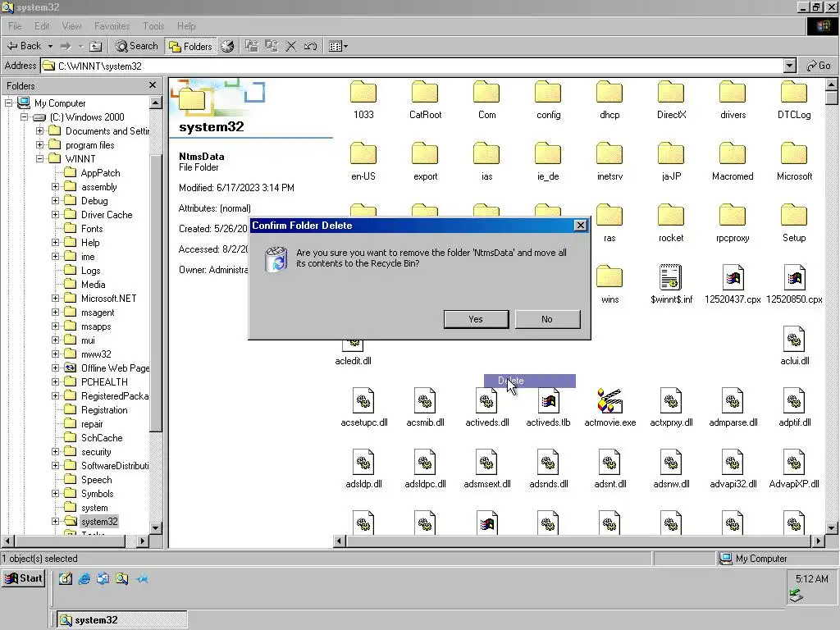Viewport: 840px width, 630px height.
Task: Open the Edit menu
Action: point(42,25)
